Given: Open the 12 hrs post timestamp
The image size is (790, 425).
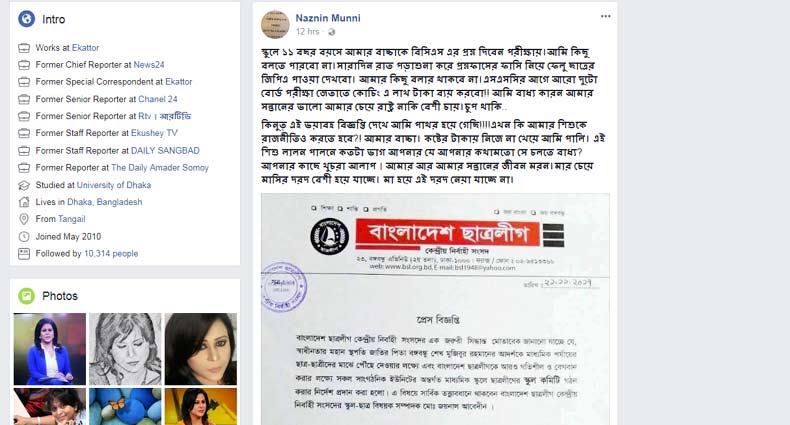Looking at the screenshot, I should (307, 32).
